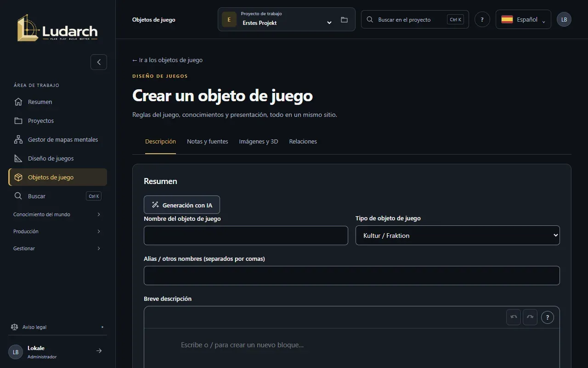Open Resumen via its house icon
This screenshot has height=368, width=588.
[x=18, y=102]
